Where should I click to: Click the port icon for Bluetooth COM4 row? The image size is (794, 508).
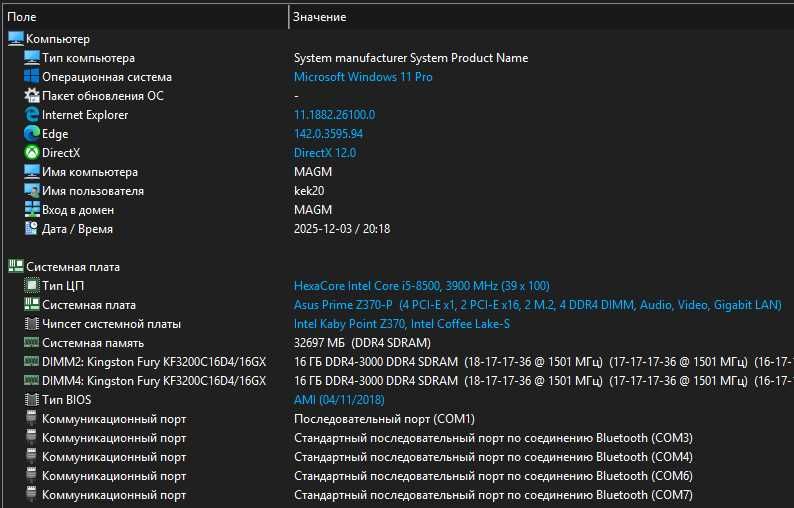pyautogui.click(x=31, y=457)
